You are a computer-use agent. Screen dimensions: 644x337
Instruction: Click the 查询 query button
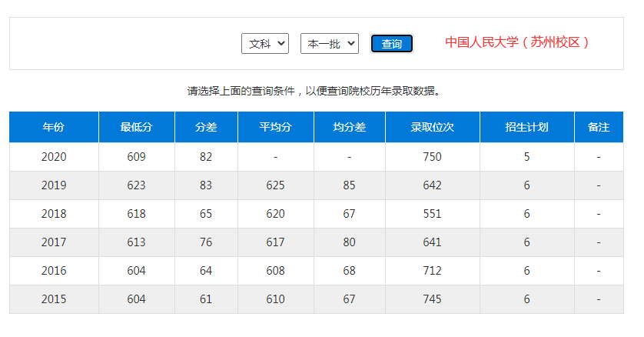(391, 44)
